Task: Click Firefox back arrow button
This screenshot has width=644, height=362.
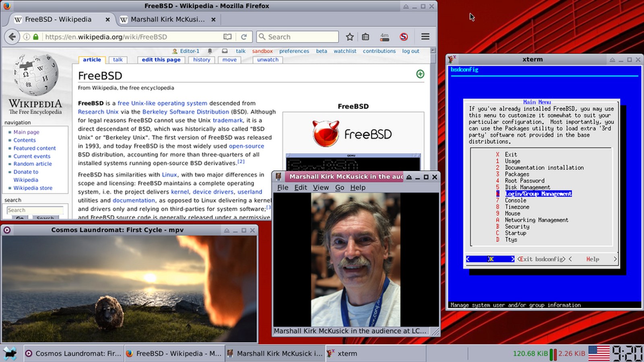Action: pyautogui.click(x=12, y=37)
